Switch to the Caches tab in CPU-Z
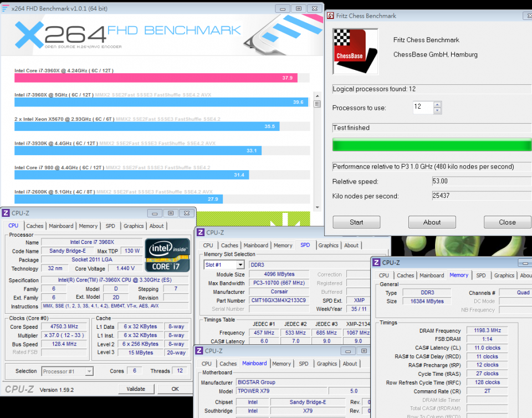Viewport: 532px width, 418px height. coord(35,226)
